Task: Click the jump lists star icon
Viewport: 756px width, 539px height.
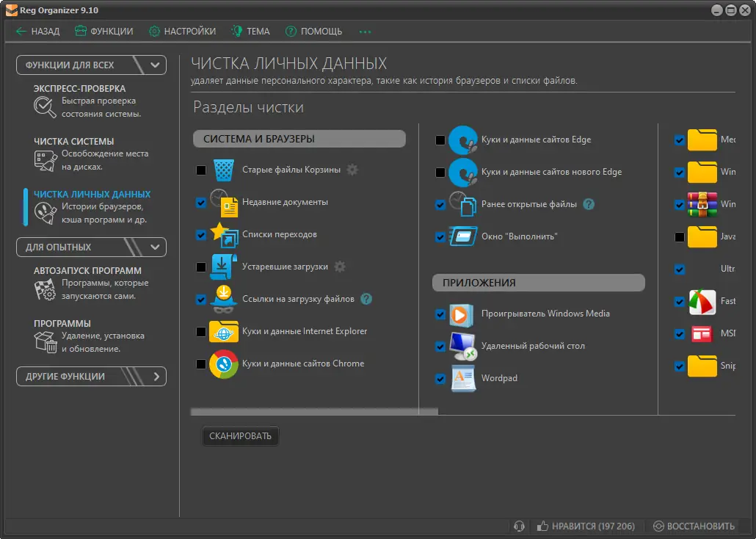Action: [224, 235]
